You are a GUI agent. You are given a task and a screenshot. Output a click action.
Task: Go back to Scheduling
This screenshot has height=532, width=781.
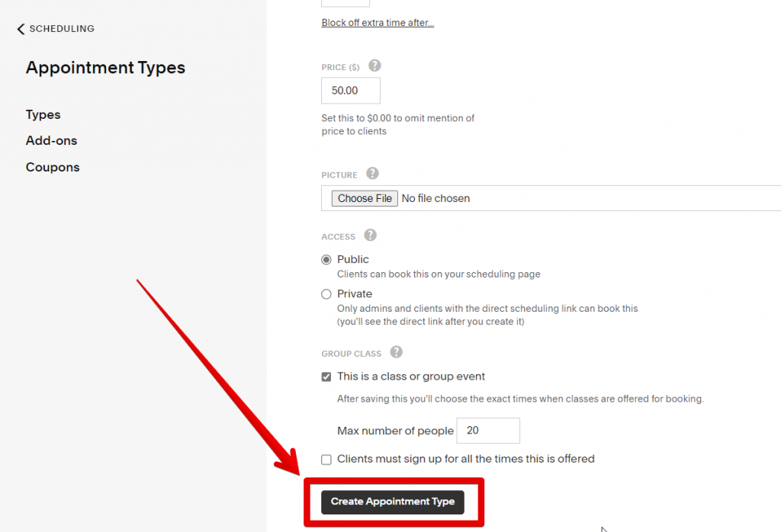(62, 29)
